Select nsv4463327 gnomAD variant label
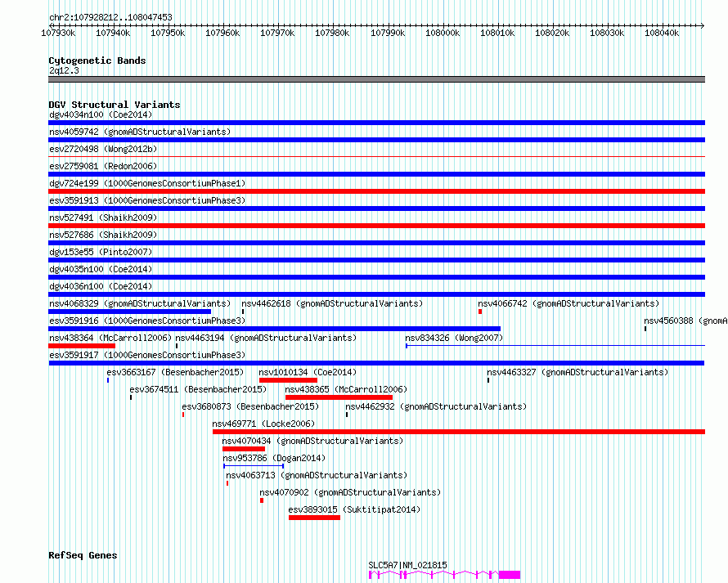Image resolution: width=728 pixels, height=583 pixels. 577,372
